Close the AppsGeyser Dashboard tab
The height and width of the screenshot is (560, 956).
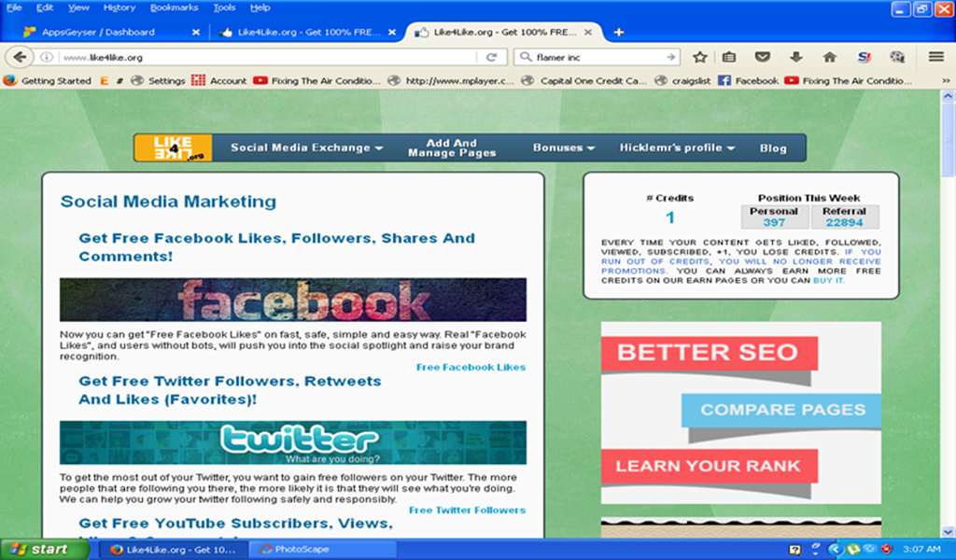point(196,33)
